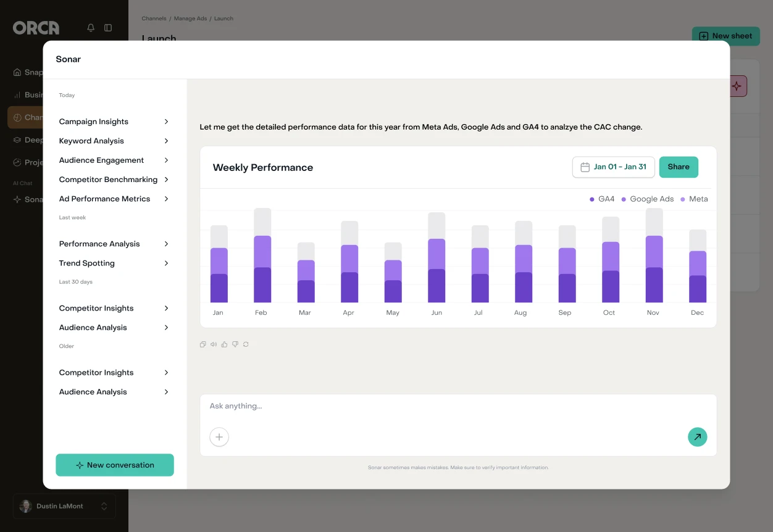Click the New sheet button
The width and height of the screenshot is (773, 532).
726,36
